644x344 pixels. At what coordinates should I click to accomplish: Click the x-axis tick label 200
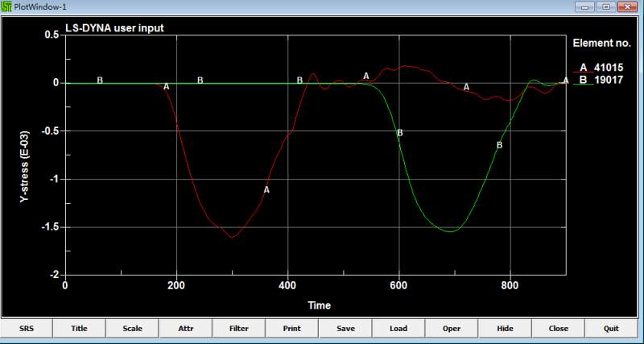point(176,285)
